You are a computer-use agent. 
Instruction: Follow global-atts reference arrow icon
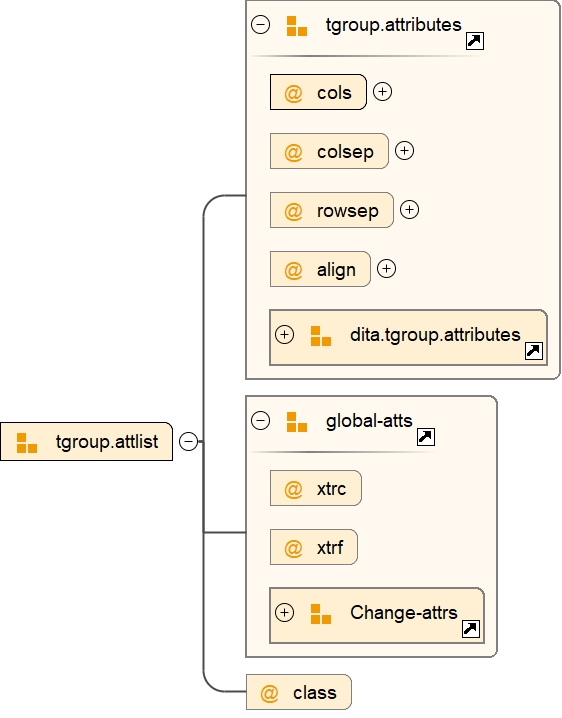pos(426,437)
